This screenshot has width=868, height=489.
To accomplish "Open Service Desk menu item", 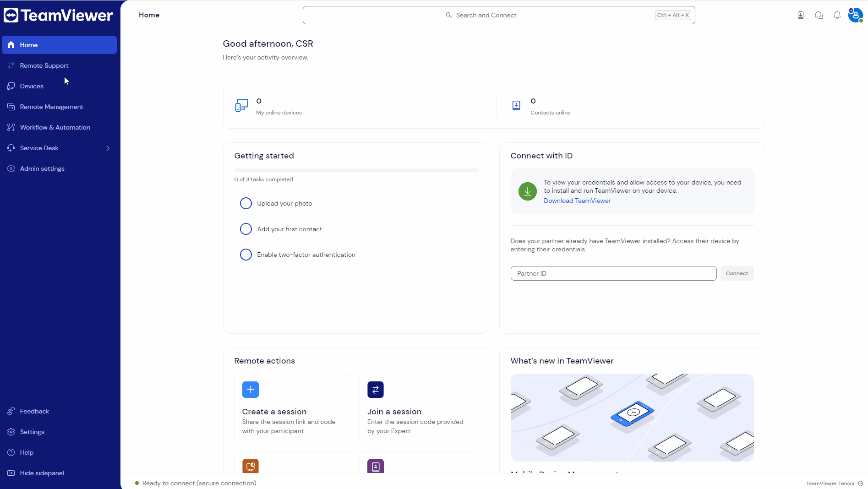I will click(x=59, y=148).
